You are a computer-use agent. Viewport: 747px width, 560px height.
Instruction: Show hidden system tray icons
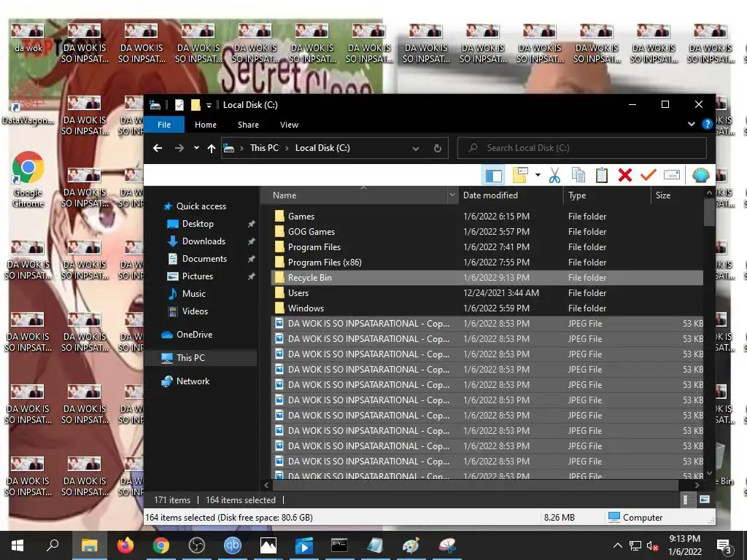click(x=617, y=545)
